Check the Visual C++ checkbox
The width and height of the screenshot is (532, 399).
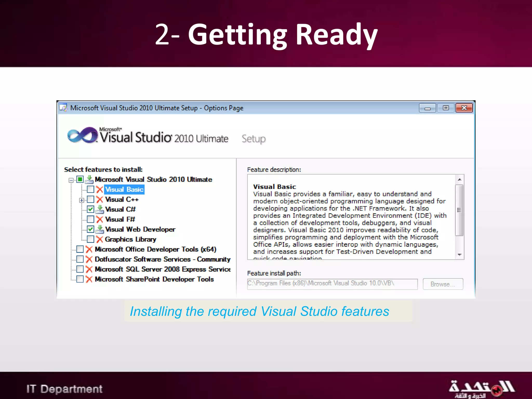(x=90, y=199)
